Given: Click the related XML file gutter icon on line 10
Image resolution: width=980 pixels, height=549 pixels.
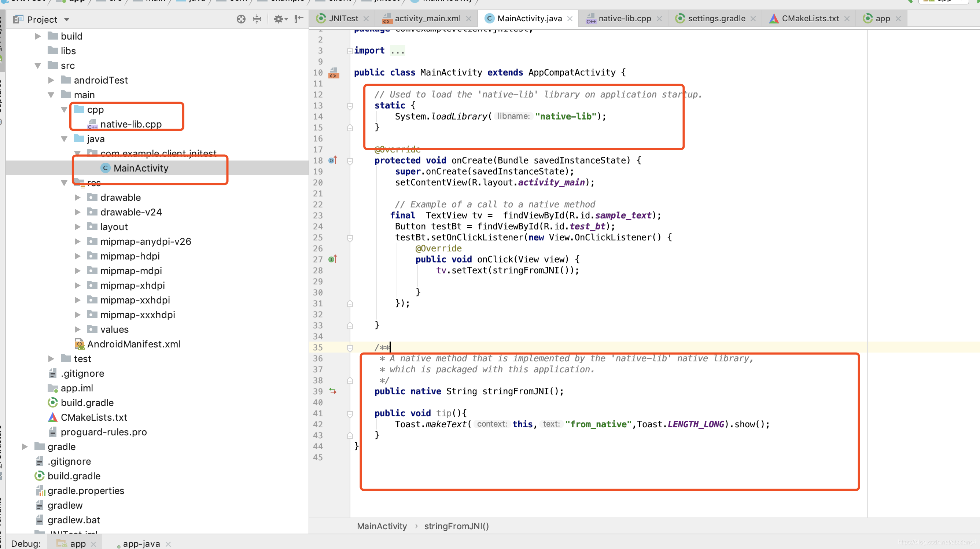Looking at the screenshot, I should point(333,72).
